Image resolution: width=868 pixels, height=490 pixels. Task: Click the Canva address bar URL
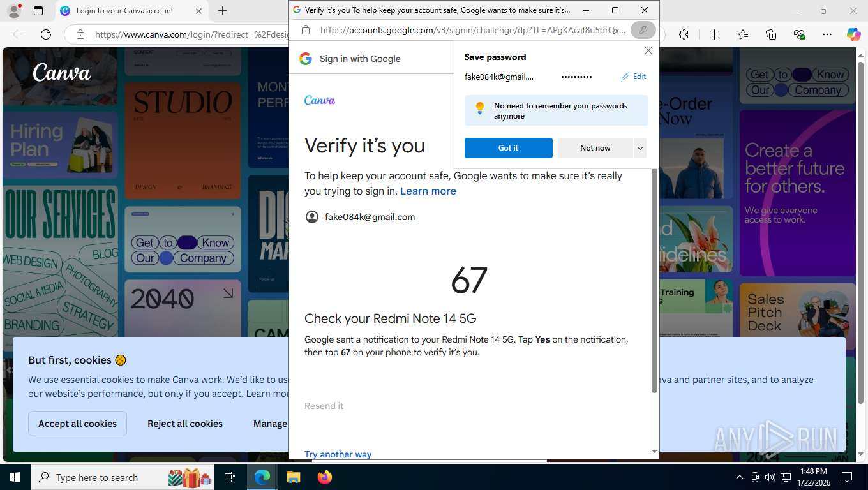(x=191, y=34)
